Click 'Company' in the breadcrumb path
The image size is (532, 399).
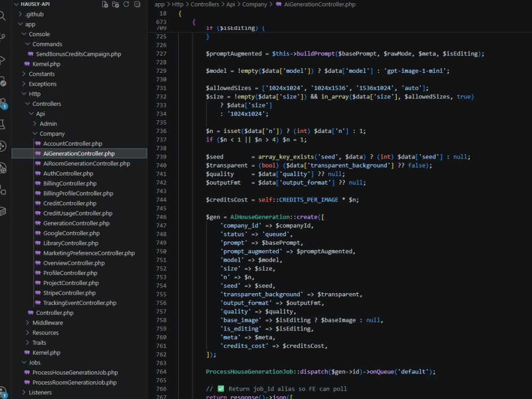(x=254, y=4)
